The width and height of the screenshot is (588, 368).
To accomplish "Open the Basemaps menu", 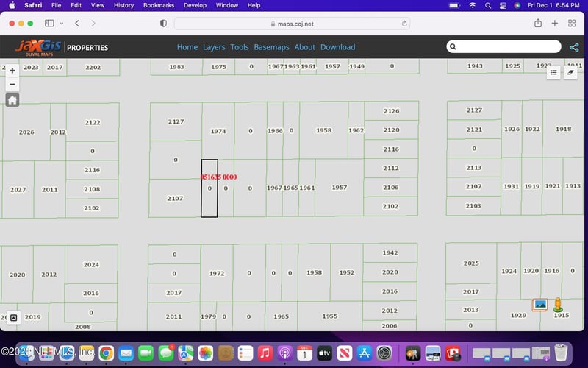I will coord(271,47).
